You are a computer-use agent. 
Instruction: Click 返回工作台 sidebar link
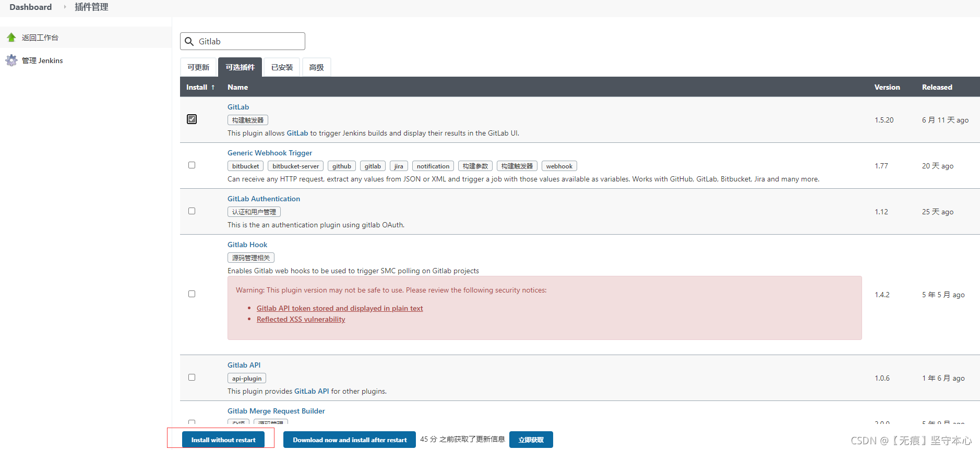click(x=40, y=38)
